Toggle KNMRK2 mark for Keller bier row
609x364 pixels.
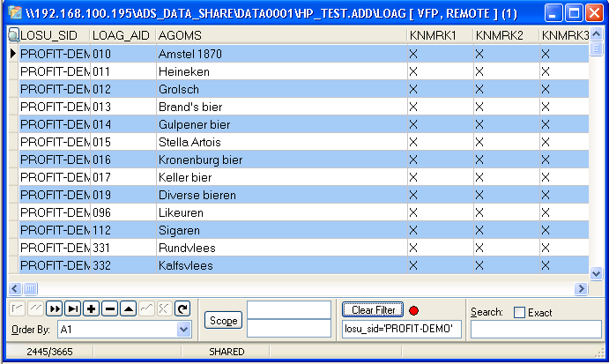479,177
